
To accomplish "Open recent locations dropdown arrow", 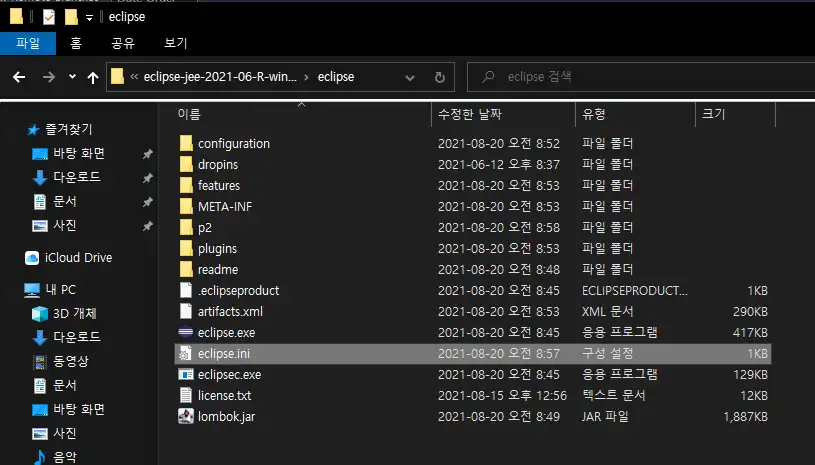I will [72, 77].
